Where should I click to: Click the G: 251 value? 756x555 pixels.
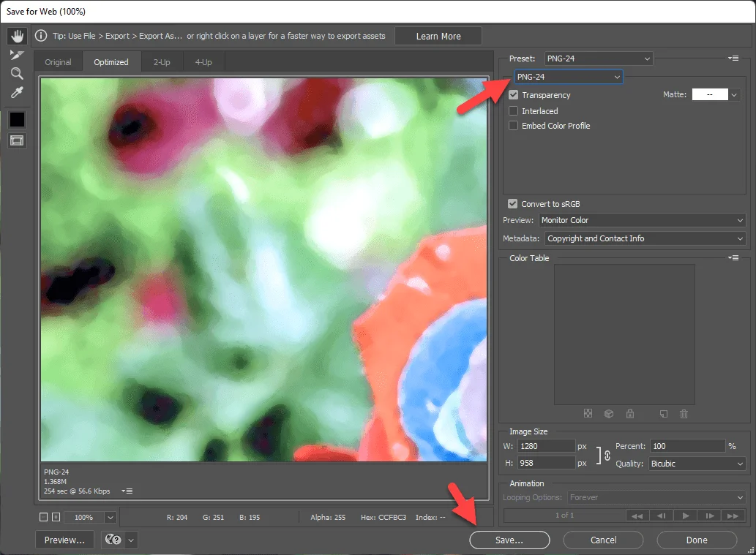click(213, 517)
